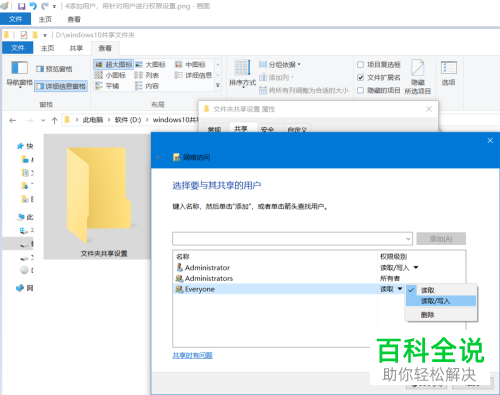Open Paint quick access customize arrow
The width and height of the screenshot is (500, 395).
(54, 6)
